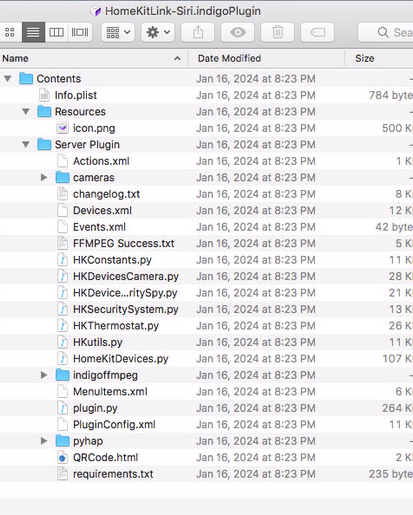Select the Server Plugin folder icon

(44, 145)
